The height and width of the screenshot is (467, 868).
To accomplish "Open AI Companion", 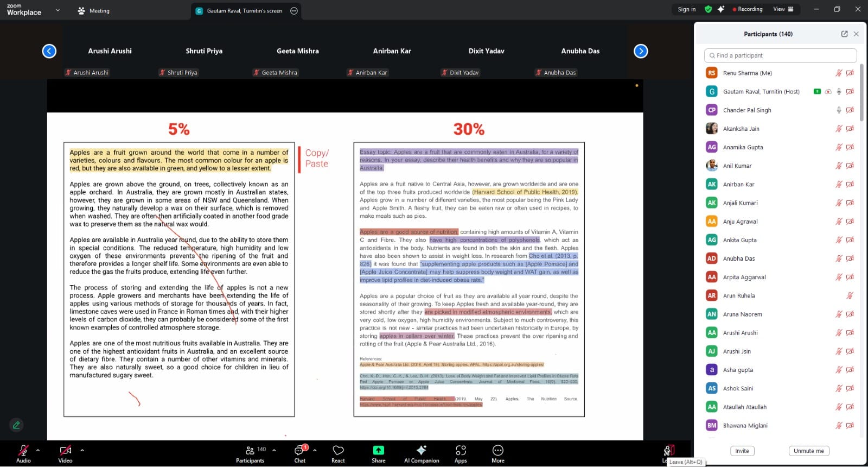I will point(422,453).
